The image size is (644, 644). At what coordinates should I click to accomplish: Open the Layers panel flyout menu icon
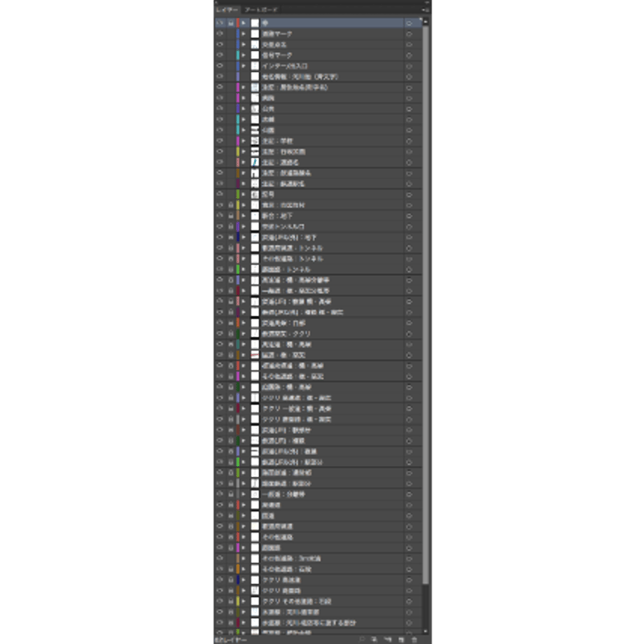(426, 9)
